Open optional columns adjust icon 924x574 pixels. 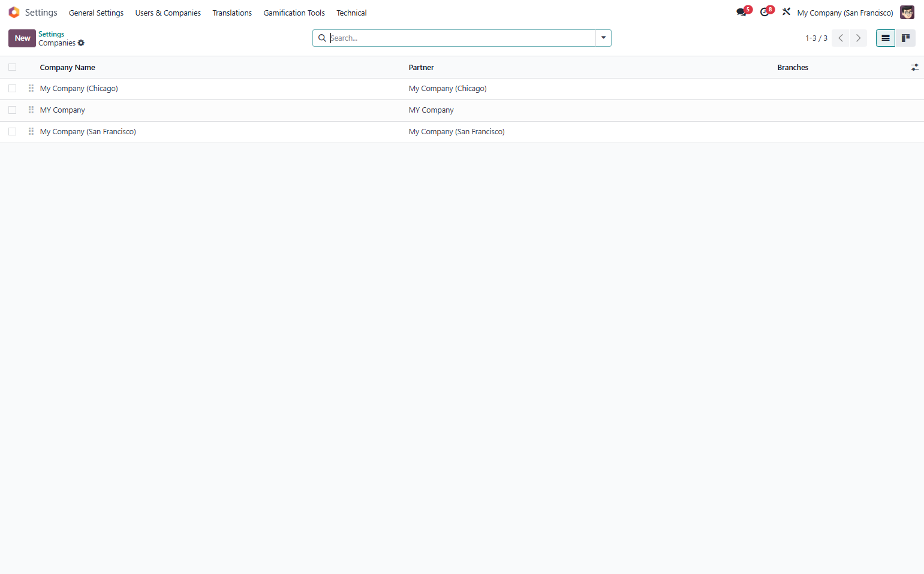914,68
